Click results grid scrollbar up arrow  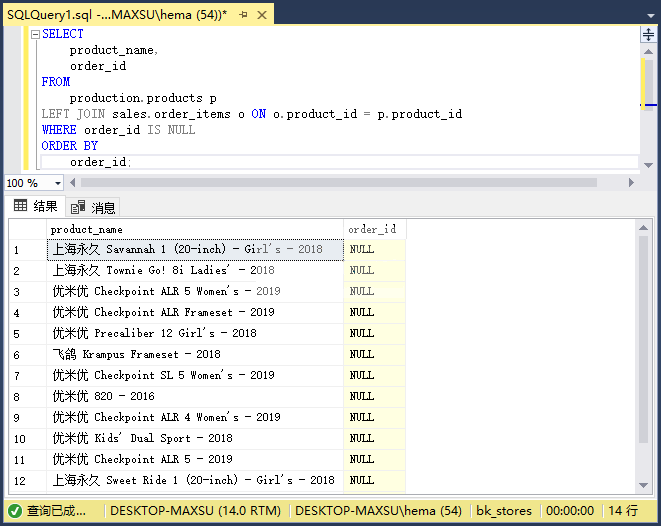point(643,228)
